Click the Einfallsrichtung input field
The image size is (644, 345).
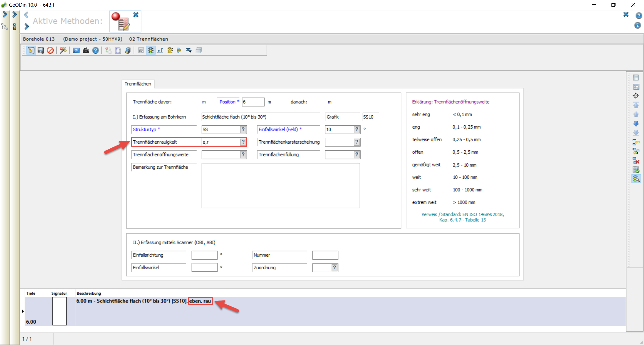[205, 255]
